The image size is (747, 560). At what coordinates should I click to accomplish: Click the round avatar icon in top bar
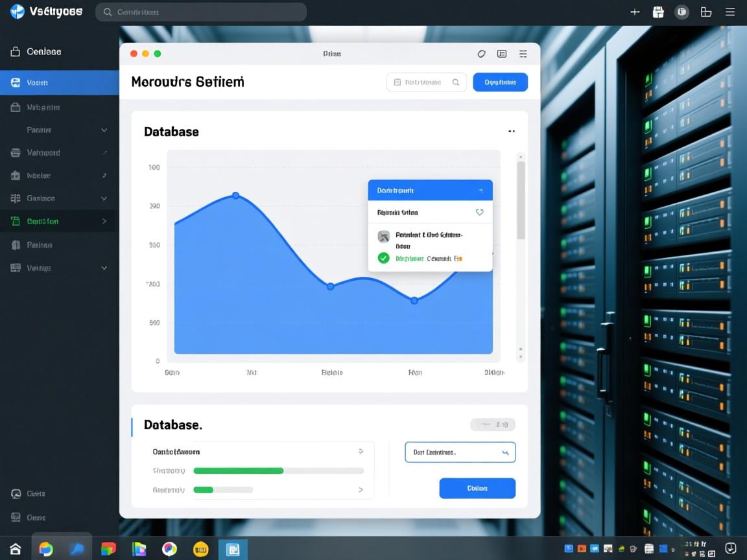click(682, 12)
